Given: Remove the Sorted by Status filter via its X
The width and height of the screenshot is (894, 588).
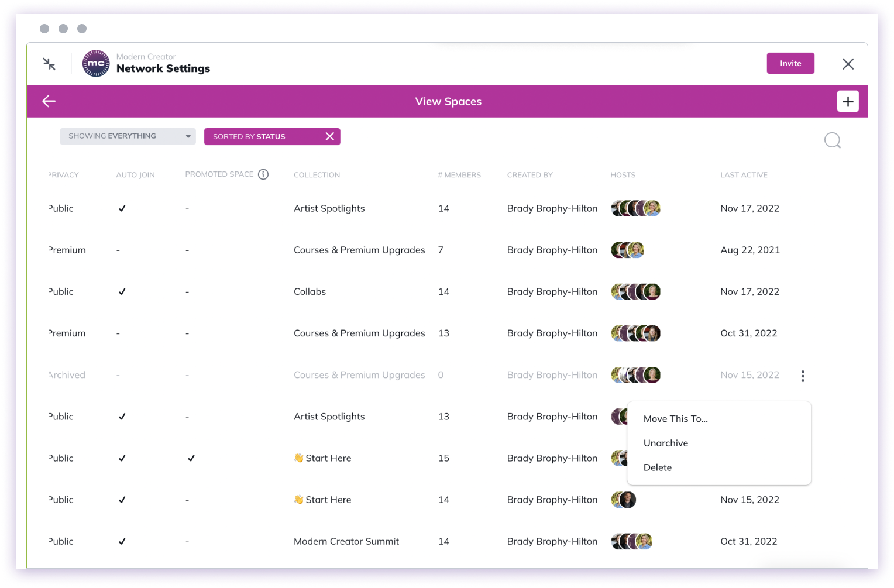Looking at the screenshot, I should [x=330, y=136].
